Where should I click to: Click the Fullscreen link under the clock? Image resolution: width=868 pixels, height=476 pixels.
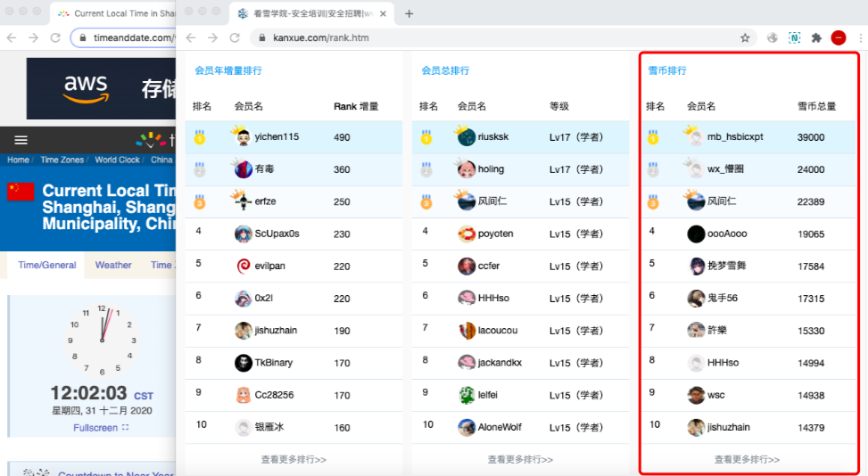[x=101, y=428]
